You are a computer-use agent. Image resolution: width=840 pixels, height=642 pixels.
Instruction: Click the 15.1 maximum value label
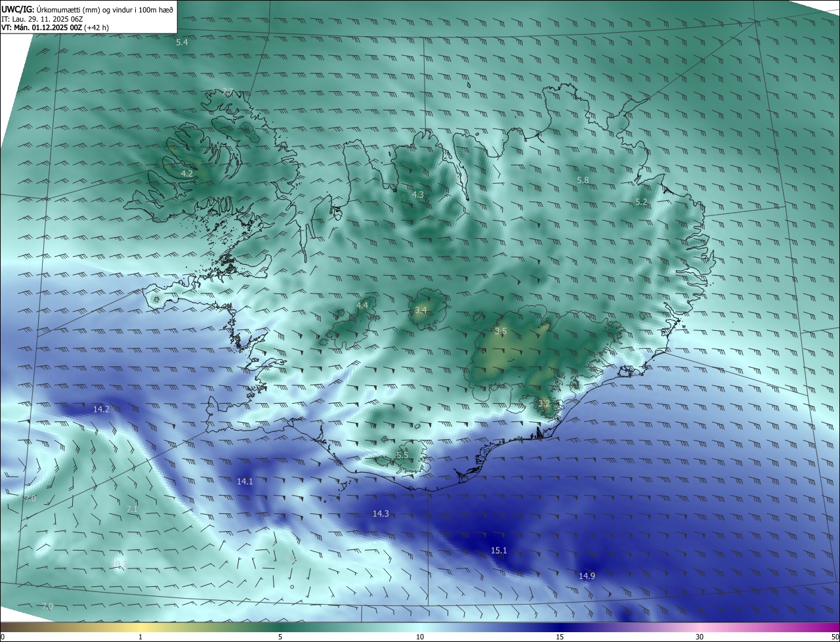point(499,550)
